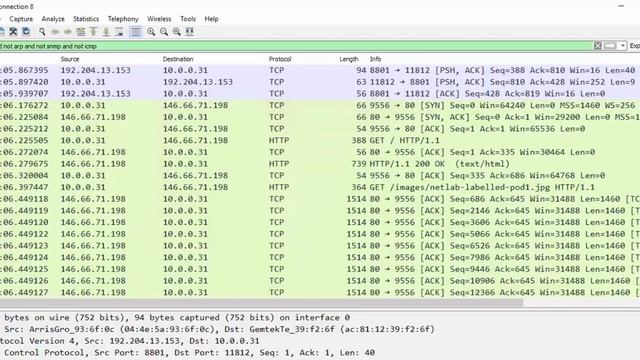
Task: Select the 'GET / HTTP/1.1' packet
Action: click(320, 140)
